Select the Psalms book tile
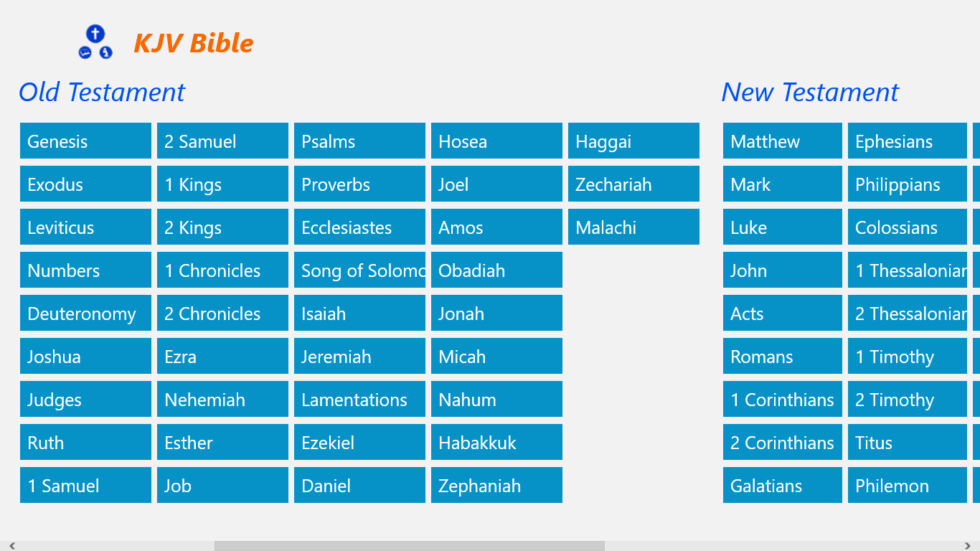This screenshot has height=551, width=980. [359, 141]
